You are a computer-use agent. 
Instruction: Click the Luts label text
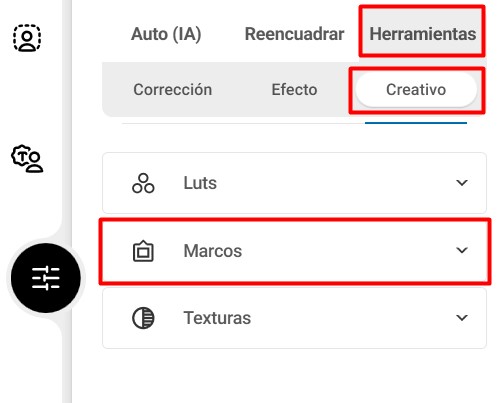[x=200, y=183]
